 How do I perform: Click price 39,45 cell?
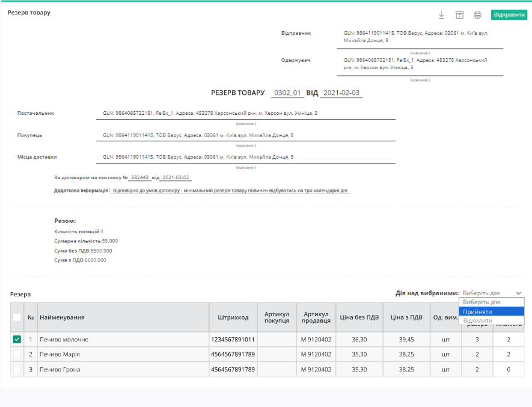pyautogui.click(x=406, y=340)
